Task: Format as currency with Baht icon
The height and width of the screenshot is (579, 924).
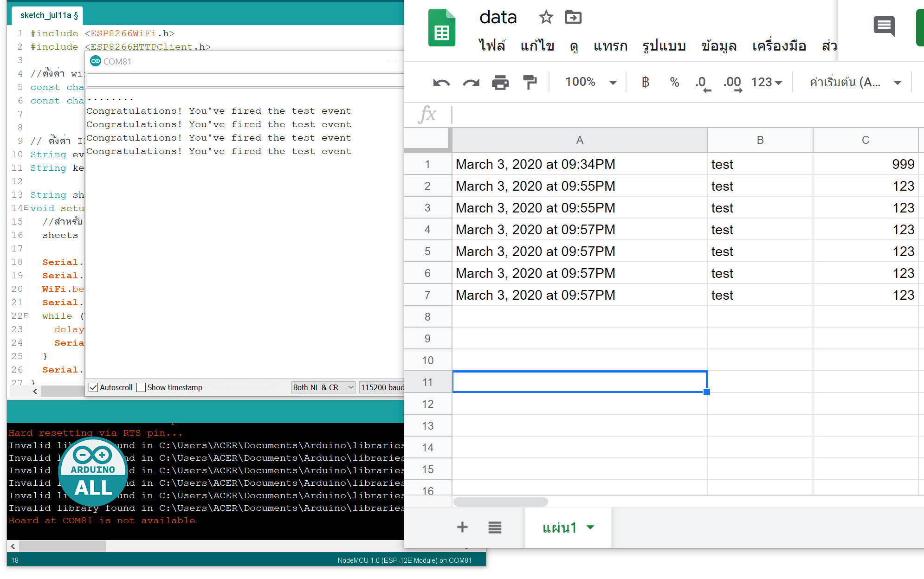Action: [x=645, y=82]
